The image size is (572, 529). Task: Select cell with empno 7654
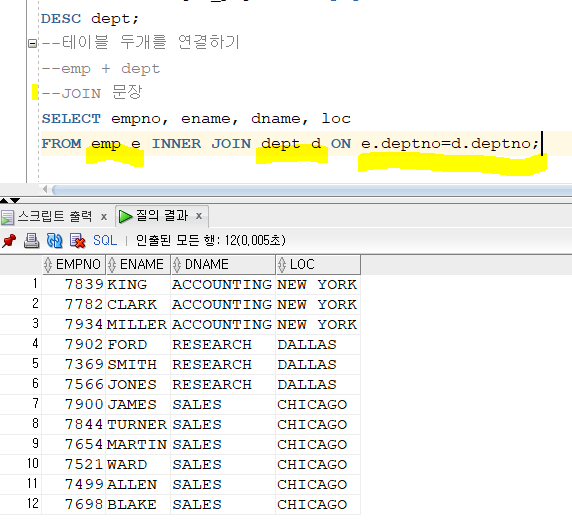coord(74,445)
